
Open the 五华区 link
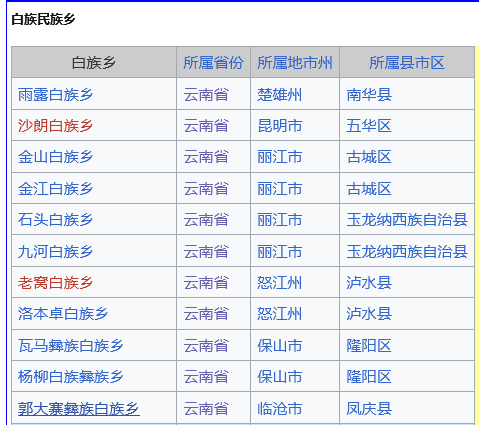[x=369, y=126]
